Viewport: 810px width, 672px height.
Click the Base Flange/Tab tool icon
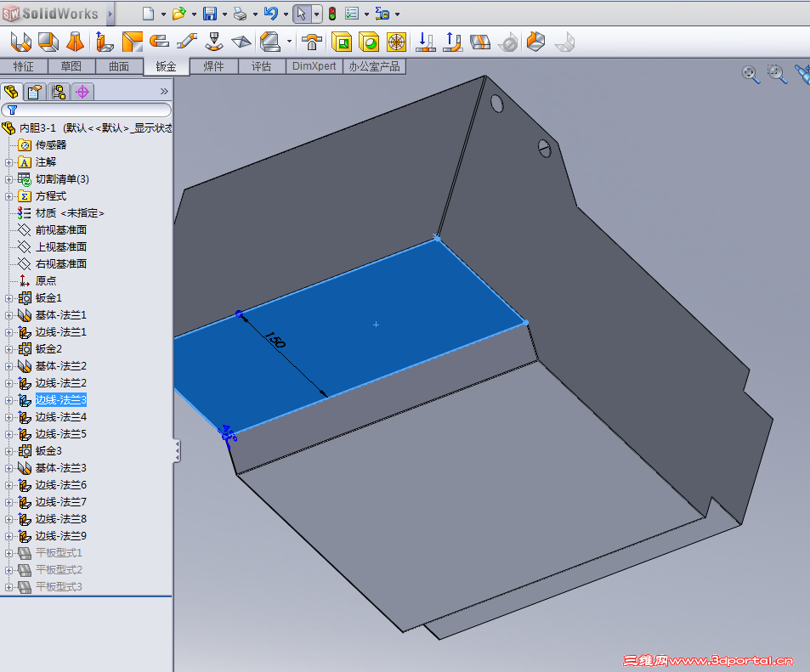coord(20,42)
